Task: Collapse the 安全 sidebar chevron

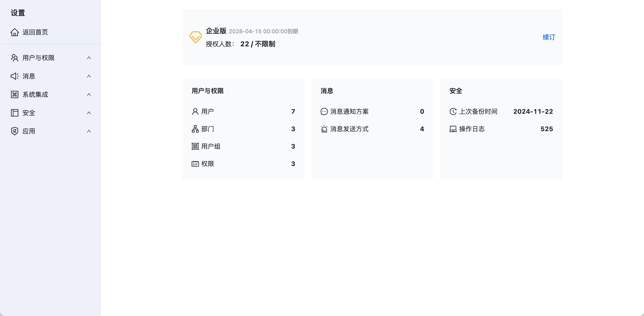Action: point(89,113)
